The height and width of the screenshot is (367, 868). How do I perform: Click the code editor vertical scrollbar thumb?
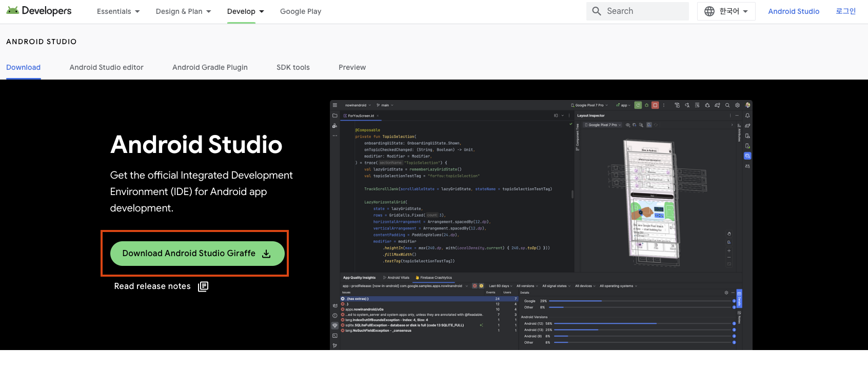point(573,195)
